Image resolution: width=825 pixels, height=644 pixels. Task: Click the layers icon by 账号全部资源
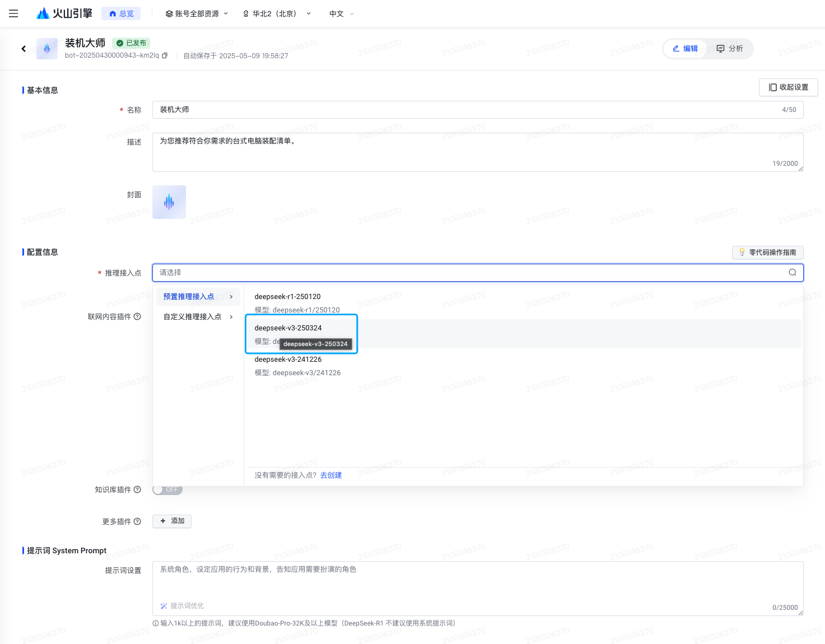click(x=169, y=13)
